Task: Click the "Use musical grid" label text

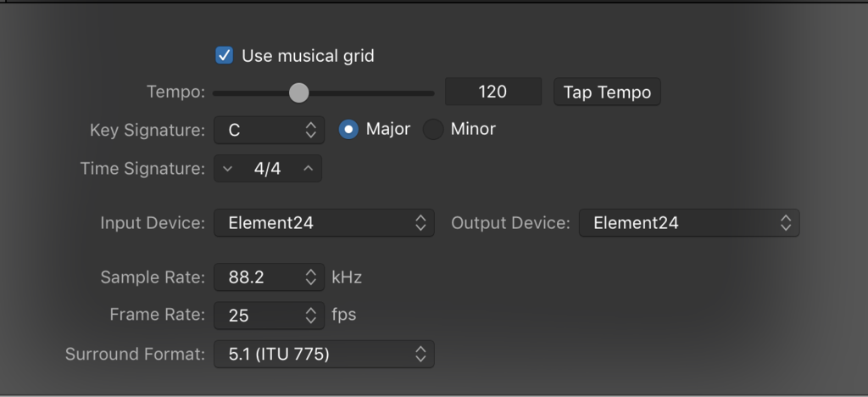Action: [x=308, y=56]
